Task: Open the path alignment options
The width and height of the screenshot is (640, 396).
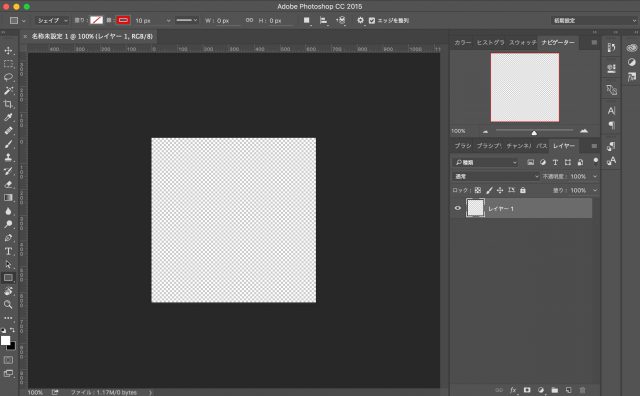Action: pyautogui.click(x=323, y=20)
